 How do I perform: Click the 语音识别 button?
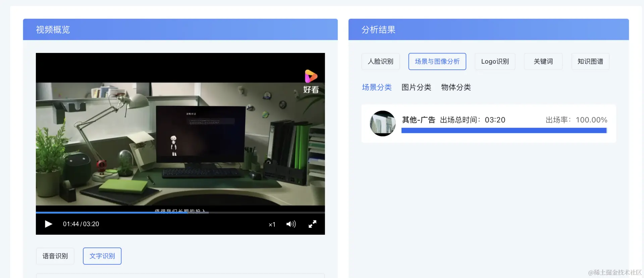tap(55, 256)
